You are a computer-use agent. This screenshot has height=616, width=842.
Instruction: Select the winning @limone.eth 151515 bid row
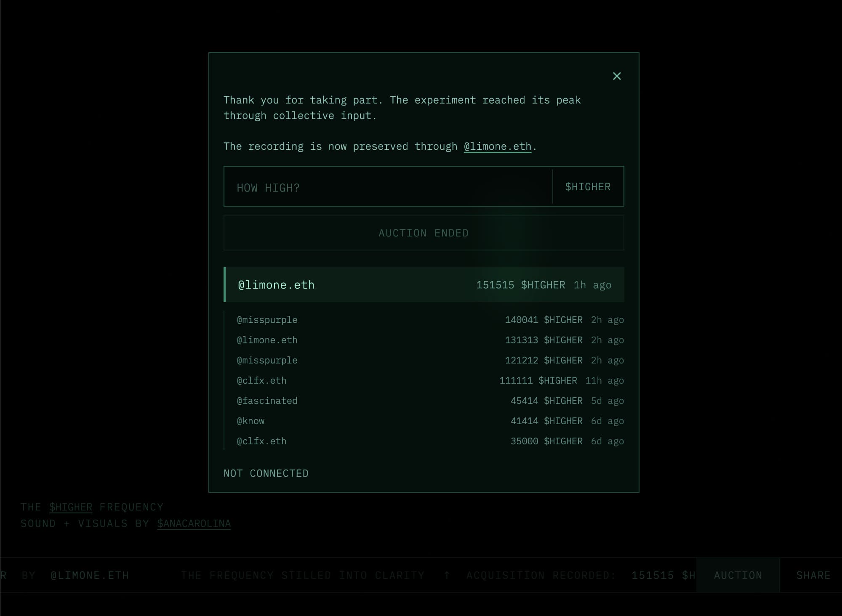(424, 285)
